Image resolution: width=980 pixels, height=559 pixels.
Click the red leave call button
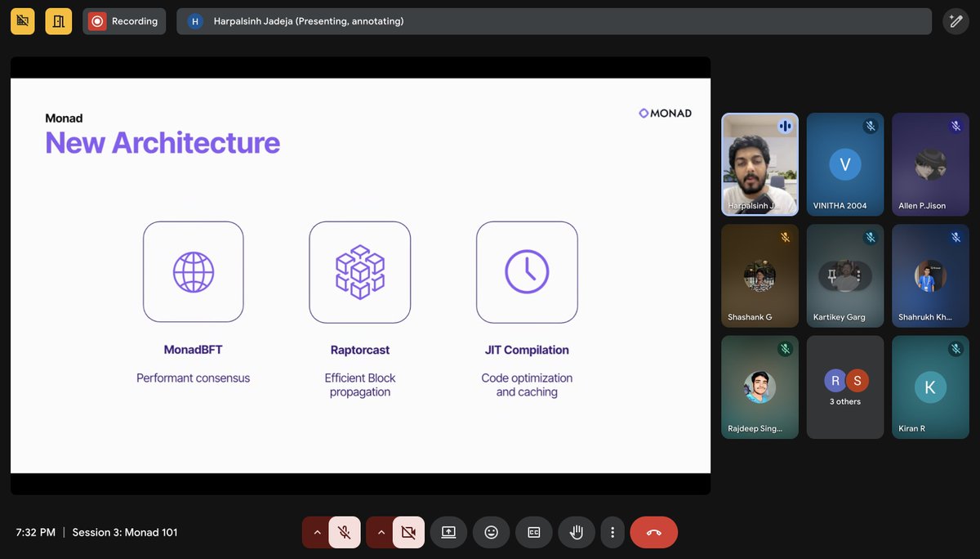(654, 532)
